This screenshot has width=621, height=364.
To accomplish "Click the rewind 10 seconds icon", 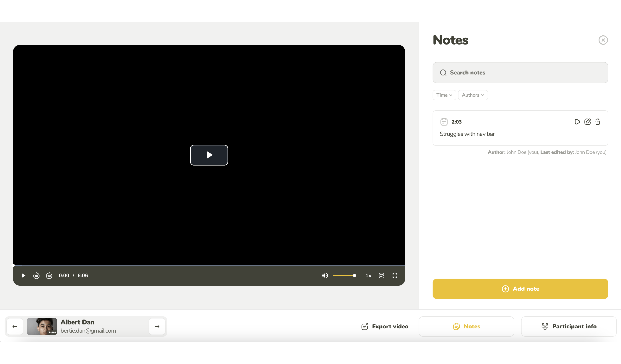I will pos(36,276).
